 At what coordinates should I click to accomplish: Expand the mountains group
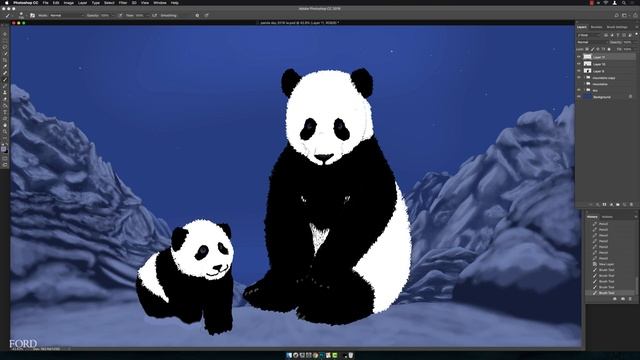coord(584,84)
